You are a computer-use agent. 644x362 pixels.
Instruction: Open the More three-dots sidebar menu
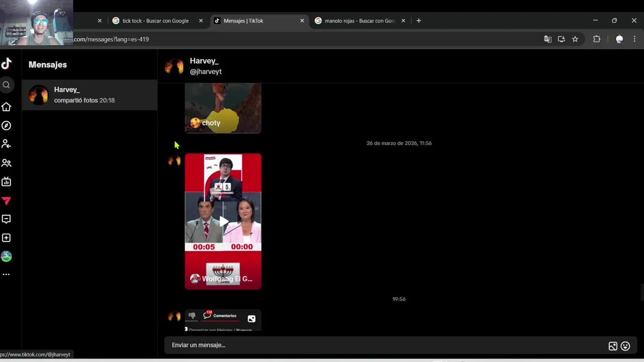[6, 275]
